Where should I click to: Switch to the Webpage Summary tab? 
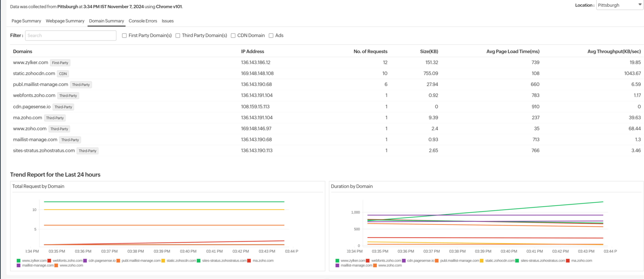pos(65,21)
